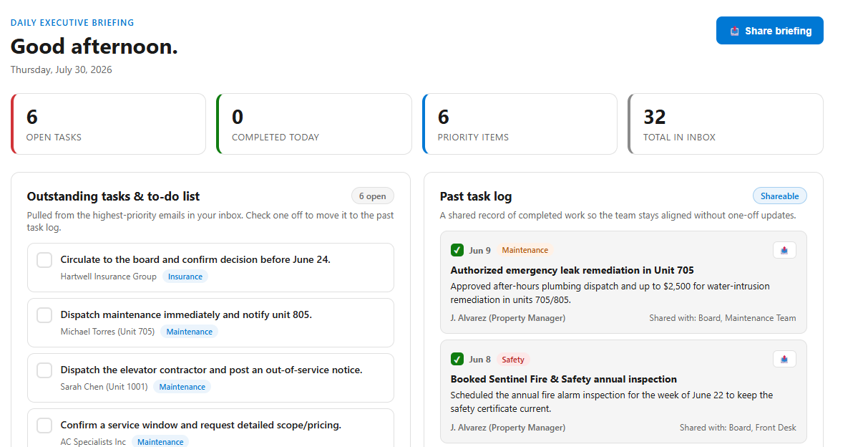Click the Insurance tag on Hartwell task

pos(185,277)
